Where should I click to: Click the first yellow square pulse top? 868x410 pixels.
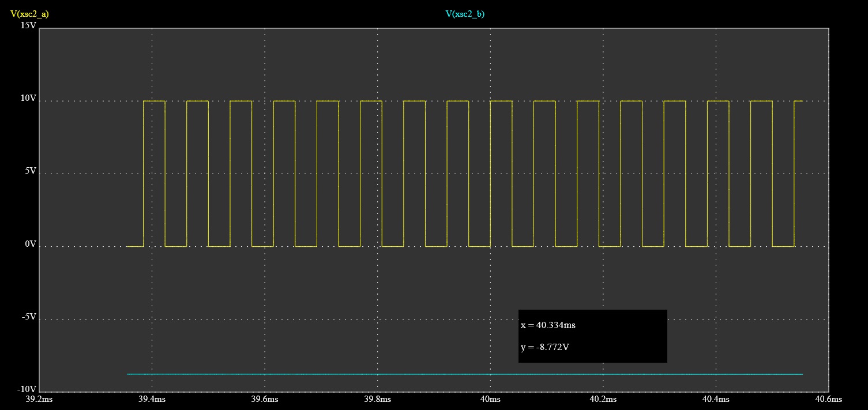point(154,101)
